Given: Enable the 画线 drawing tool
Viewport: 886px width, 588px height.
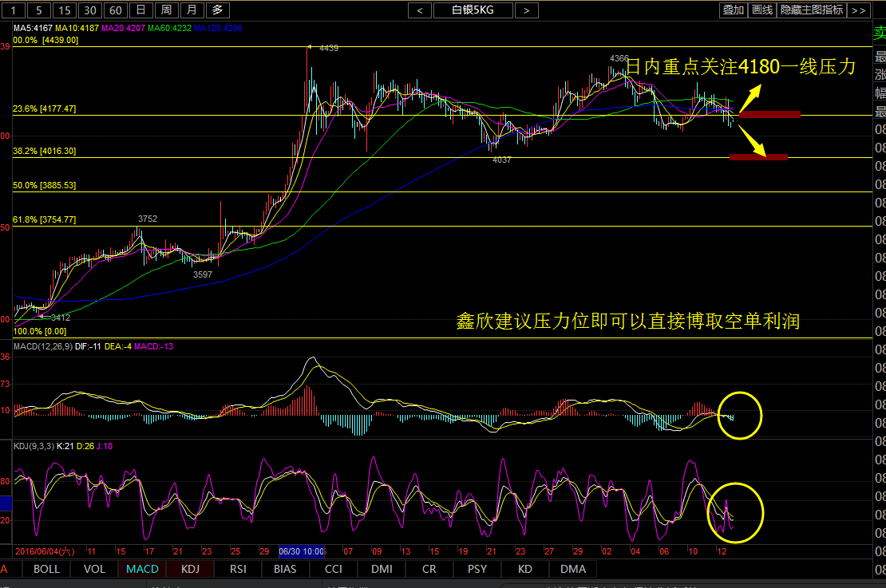Looking at the screenshot, I should pos(762,10).
